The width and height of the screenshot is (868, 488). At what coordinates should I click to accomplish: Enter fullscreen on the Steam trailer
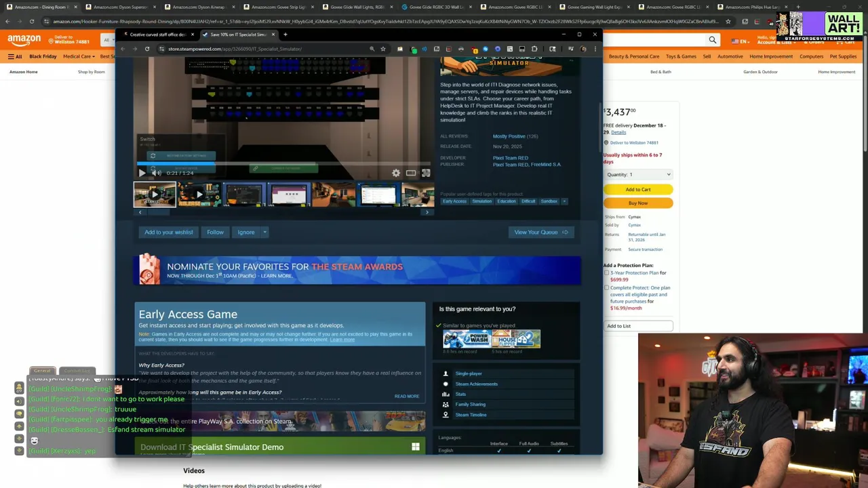[426, 173]
